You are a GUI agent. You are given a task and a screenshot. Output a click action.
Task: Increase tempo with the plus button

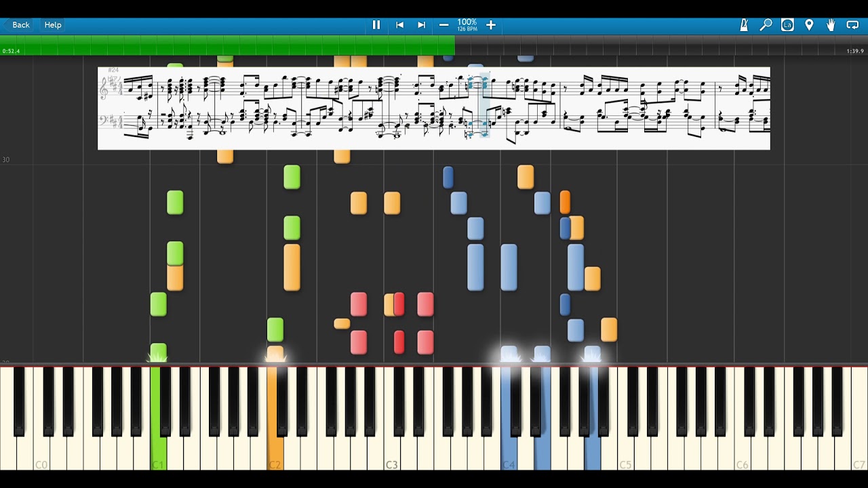pyautogui.click(x=491, y=25)
